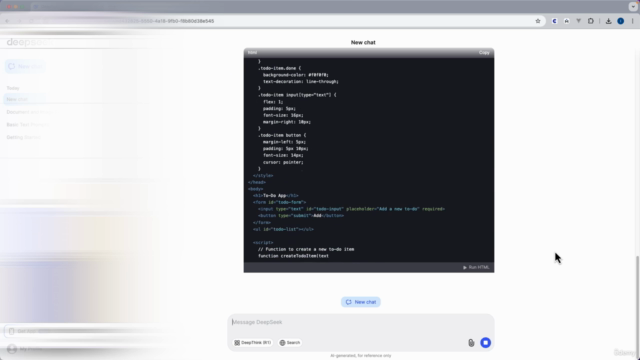Open the browser profile avatar
640x360 pixels.
coord(620,21)
